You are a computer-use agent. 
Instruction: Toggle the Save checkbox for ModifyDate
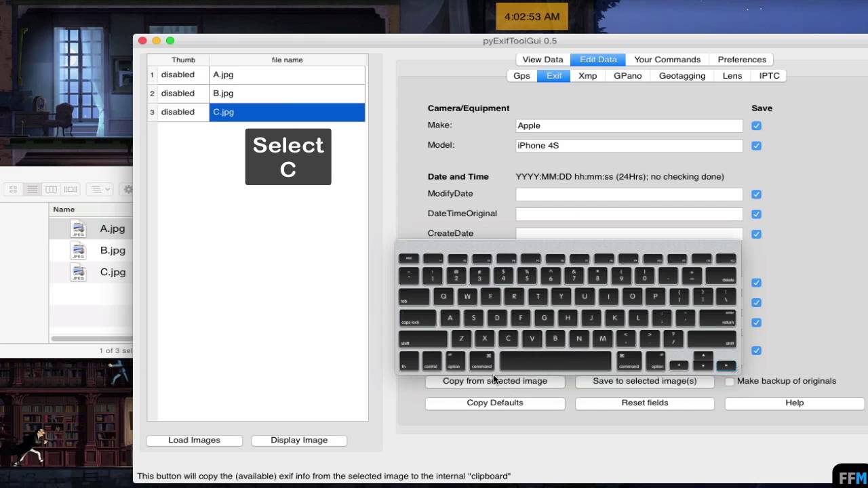(756, 195)
